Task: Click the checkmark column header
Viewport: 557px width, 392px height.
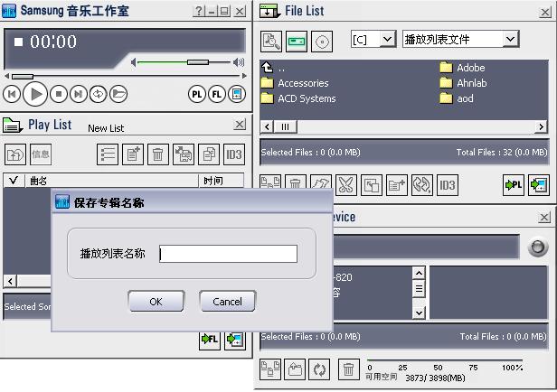Action: (14, 181)
